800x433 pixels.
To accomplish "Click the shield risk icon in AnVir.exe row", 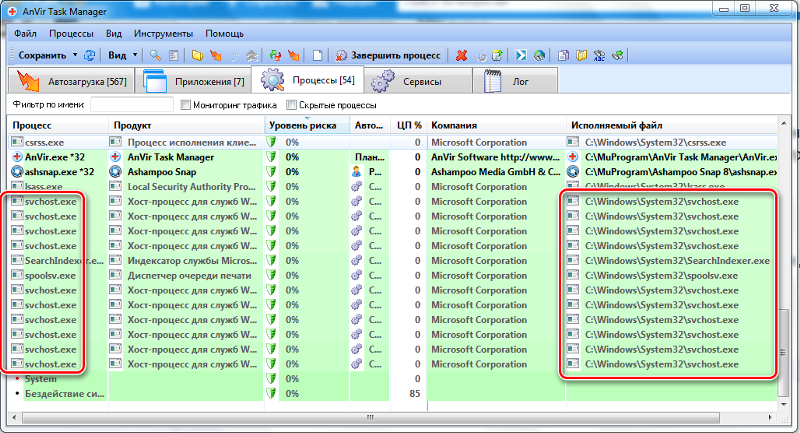I will click(271, 157).
